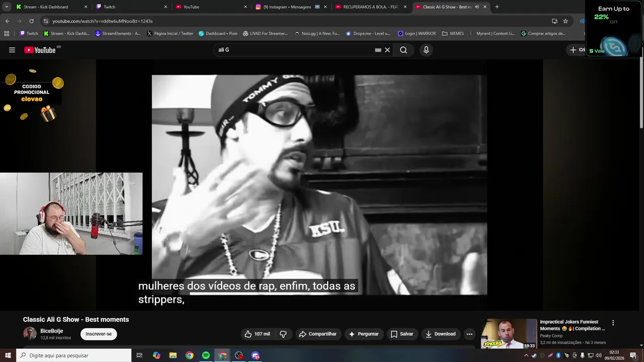Open Impractical Jokers video thumbnail
Viewport: 644px width, 362px height.
(x=509, y=333)
